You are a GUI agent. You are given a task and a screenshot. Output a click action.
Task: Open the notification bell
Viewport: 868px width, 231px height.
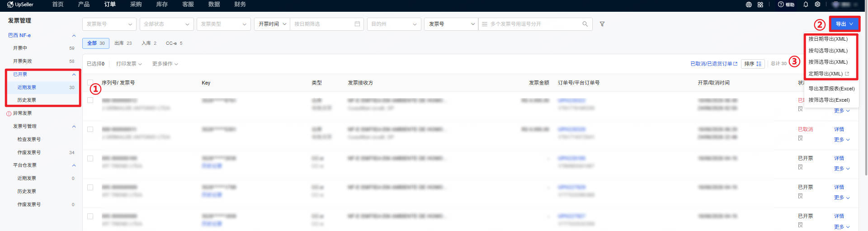pyautogui.click(x=806, y=5)
